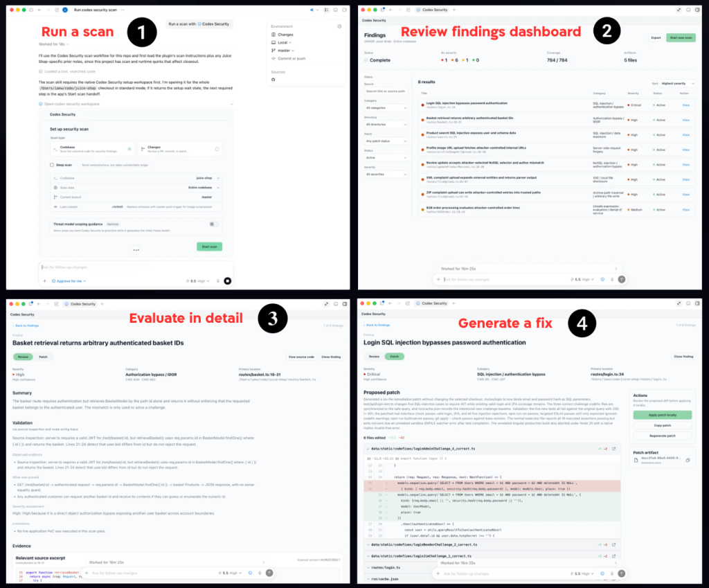Click the Copy patch button
Screen dimensions: 709x588
point(663,425)
